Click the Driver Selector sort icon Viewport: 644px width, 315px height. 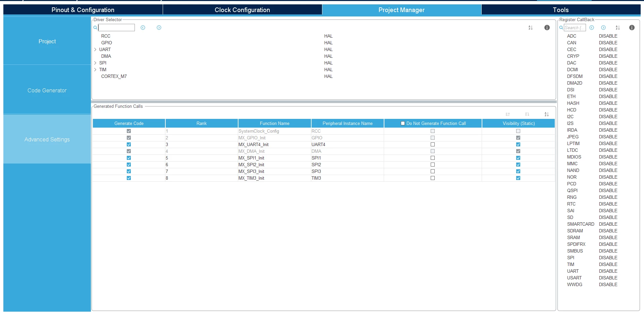tap(530, 28)
